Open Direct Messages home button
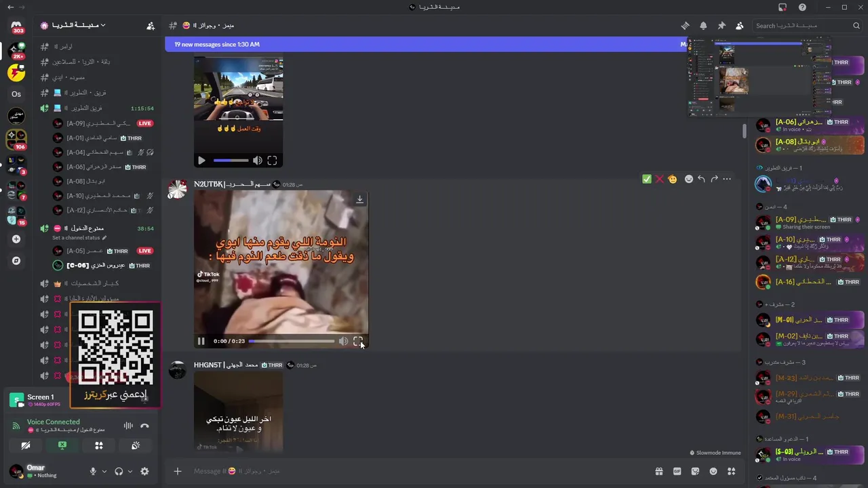The image size is (868, 488). click(16, 26)
